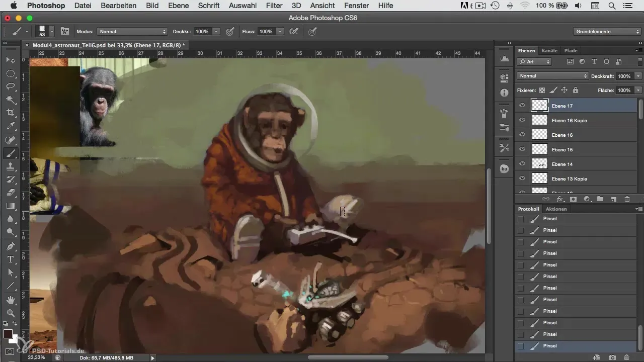This screenshot has width=644, height=362.
Task: Hide layer Ebene 16
Action: coord(522,135)
